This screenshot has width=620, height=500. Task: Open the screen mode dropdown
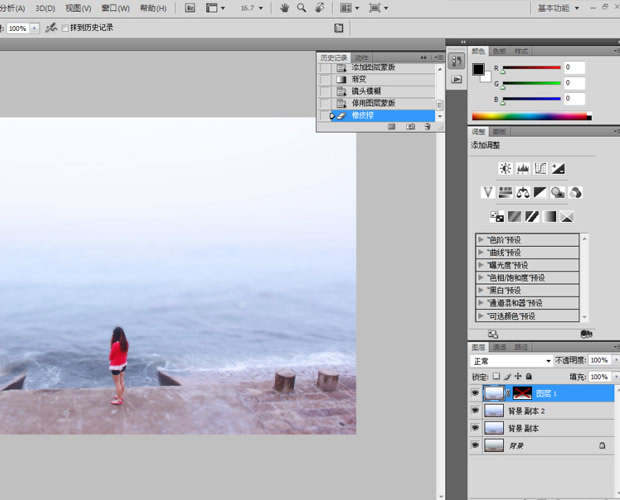[x=378, y=8]
